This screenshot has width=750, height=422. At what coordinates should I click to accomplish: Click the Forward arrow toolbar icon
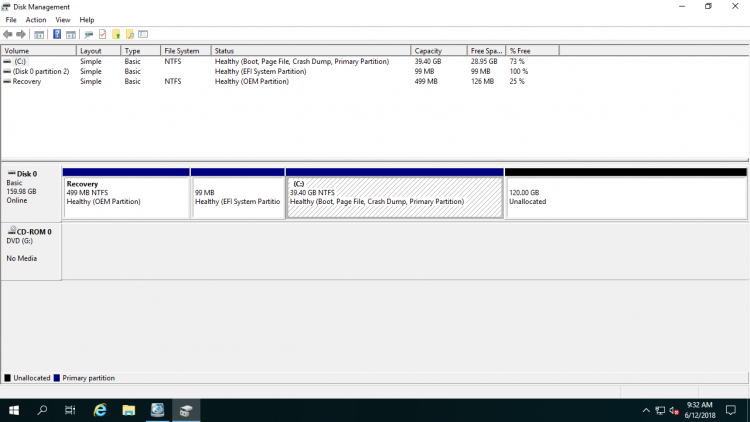coord(21,34)
